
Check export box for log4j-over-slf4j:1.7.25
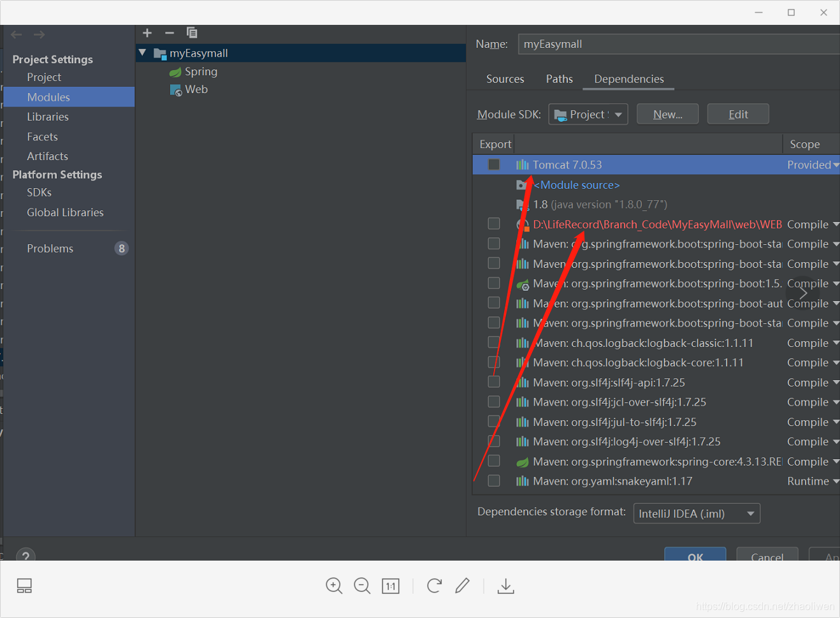(494, 441)
